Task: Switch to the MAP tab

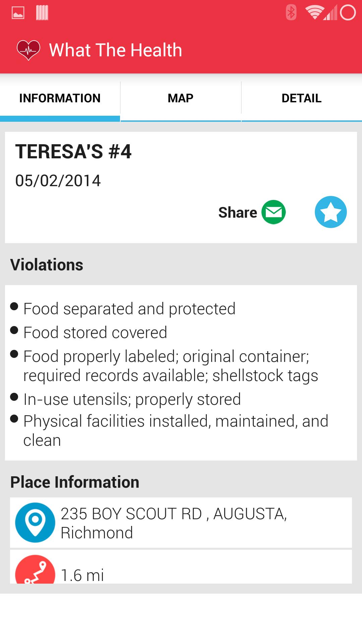Action: coord(181,98)
